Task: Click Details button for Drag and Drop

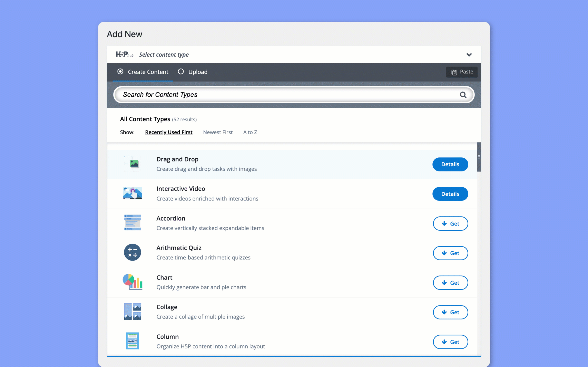Action: tap(450, 164)
